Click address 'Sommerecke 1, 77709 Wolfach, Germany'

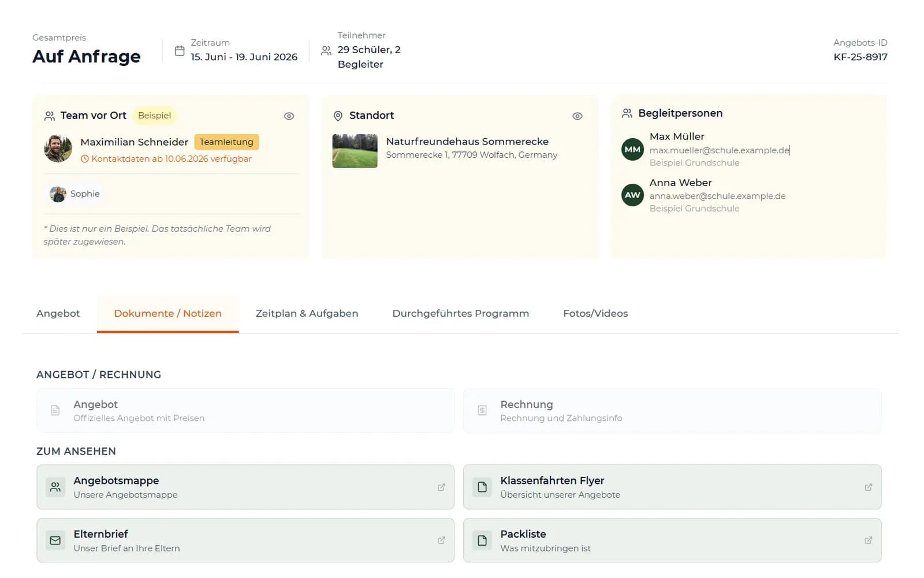click(x=472, y=155)
